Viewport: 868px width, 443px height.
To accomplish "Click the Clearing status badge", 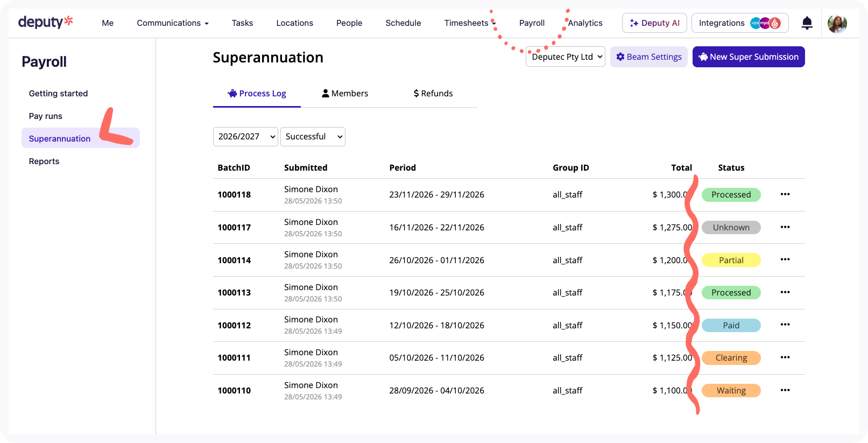I will click(x=731, y=358).
